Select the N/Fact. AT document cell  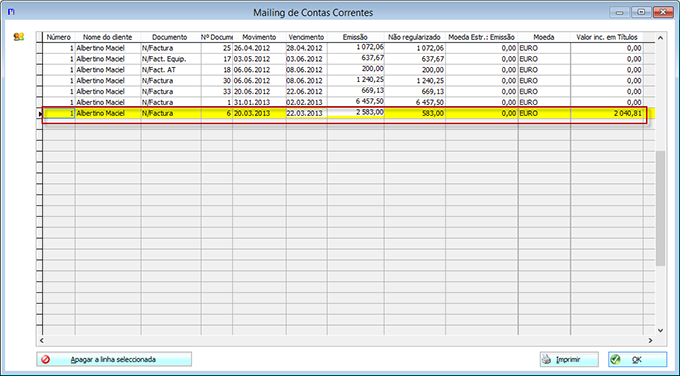tap(170, 70)
